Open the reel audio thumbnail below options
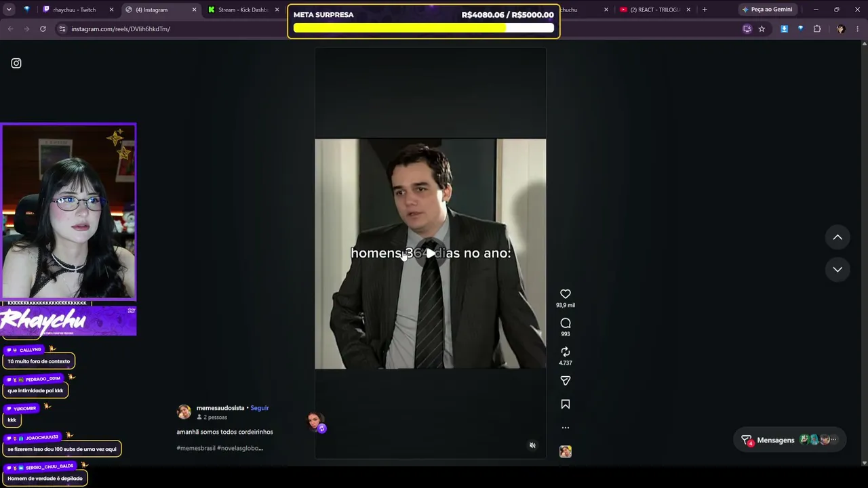 (x=566, y=451)
